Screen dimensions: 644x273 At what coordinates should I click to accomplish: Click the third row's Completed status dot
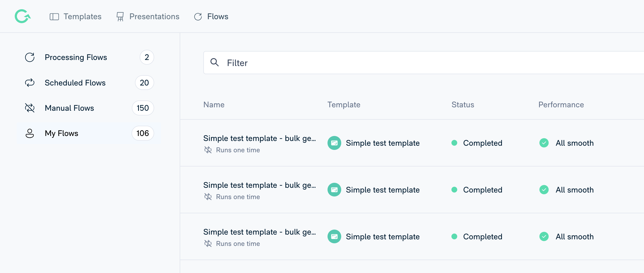(x=454, y=236)
